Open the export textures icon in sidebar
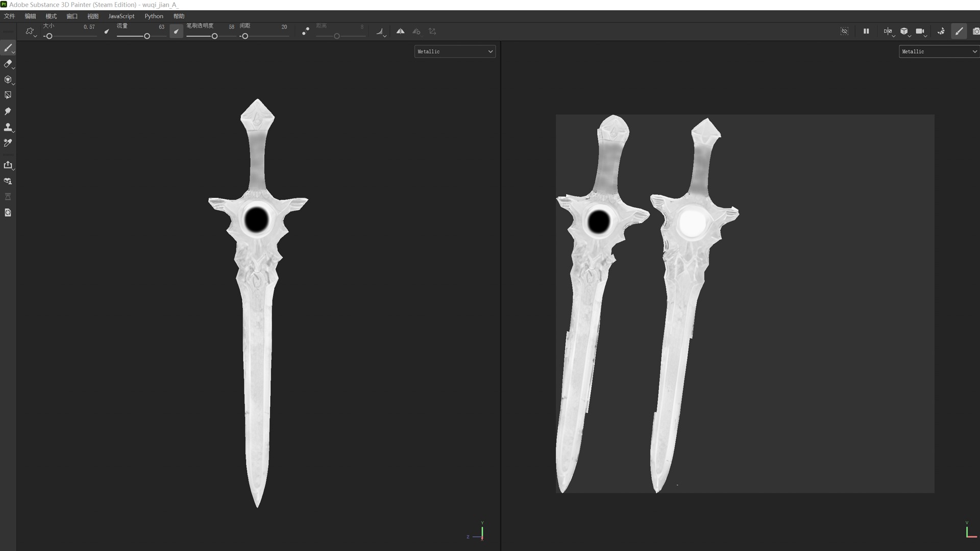This screenshot has width=980, height=551. point(8,165)
